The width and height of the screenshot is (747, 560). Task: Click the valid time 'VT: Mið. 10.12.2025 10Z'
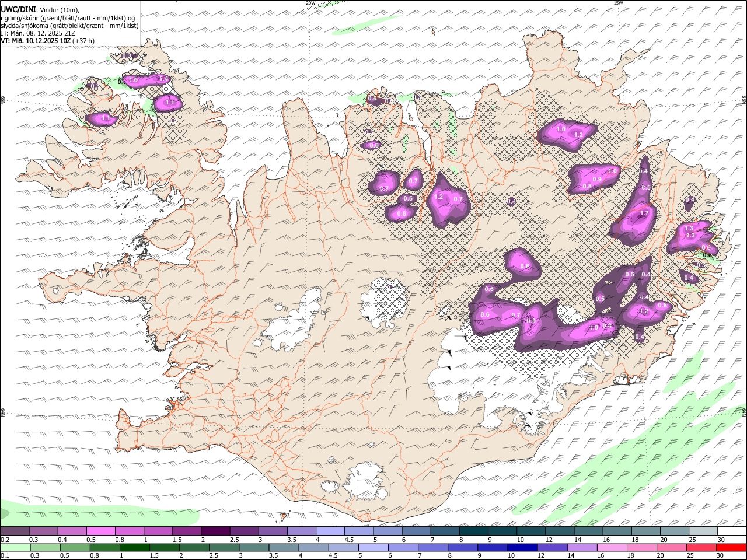(36, 41)
